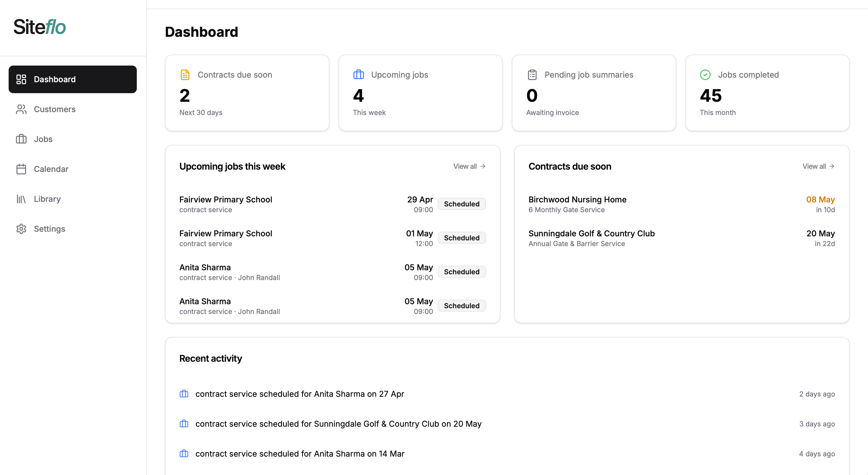This screenshot has height=475, width=868.
Task: Click the arrow beside View all in Contracts panel
Action: 832,166
